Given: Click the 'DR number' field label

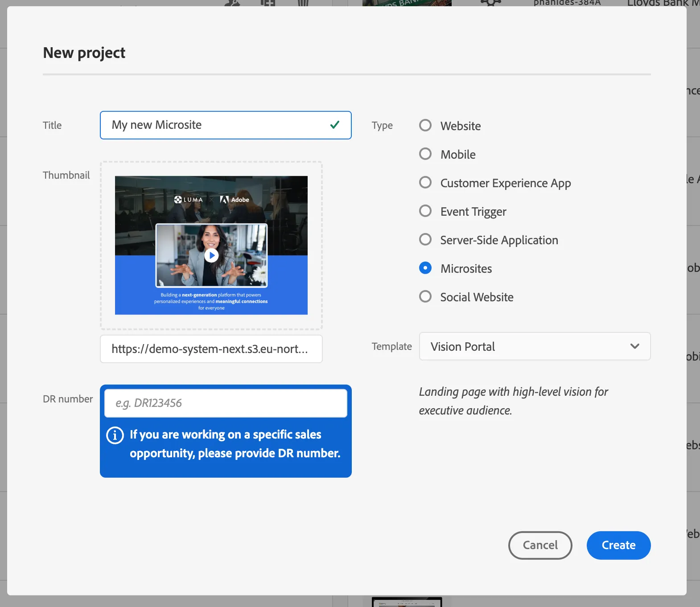Looking at the screenshot, I should (68, 399).
